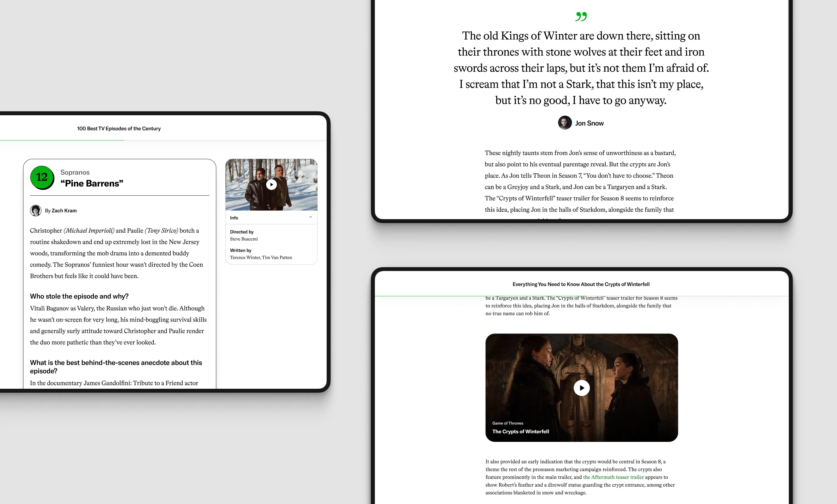The image size is (837, 504).
Task: Click the green number 12 badge
Action: click(x=42, y=177)
